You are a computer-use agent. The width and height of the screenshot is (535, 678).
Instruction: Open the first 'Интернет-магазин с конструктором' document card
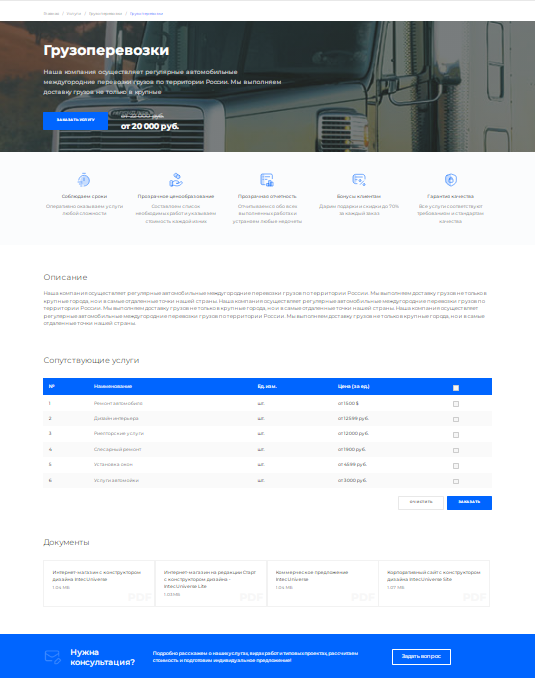coord(99,583)
